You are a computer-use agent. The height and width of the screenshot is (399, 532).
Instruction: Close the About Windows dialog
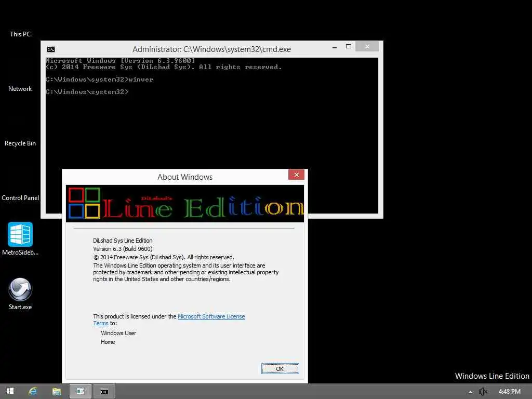point(296,175)
